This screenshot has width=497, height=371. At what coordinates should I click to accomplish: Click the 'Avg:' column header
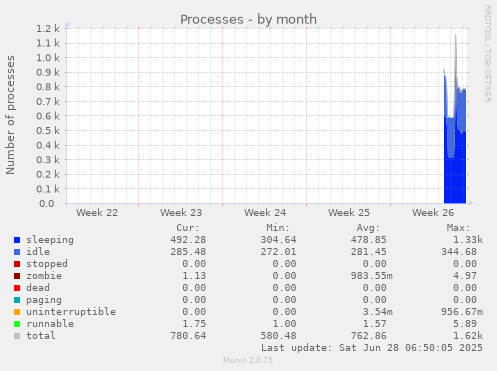[x=368, y=228]
